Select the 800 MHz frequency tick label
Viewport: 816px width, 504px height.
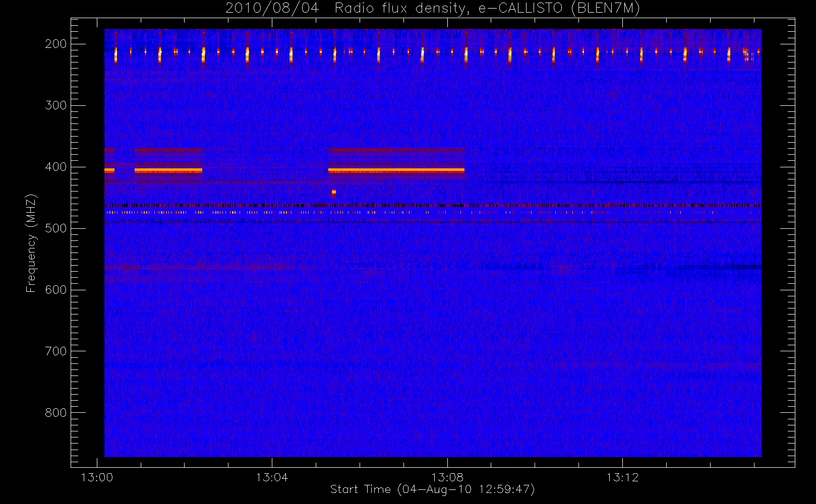tap(56, 413)
